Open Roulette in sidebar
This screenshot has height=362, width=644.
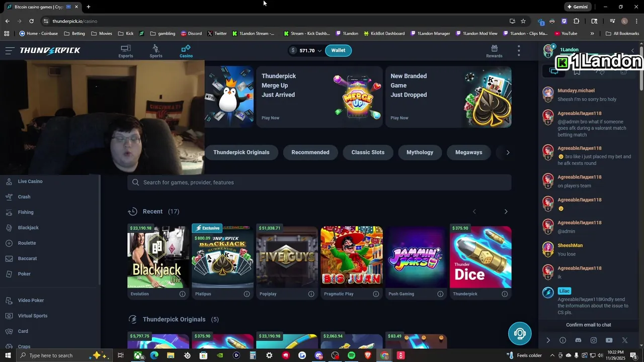(x=27, y=243)
